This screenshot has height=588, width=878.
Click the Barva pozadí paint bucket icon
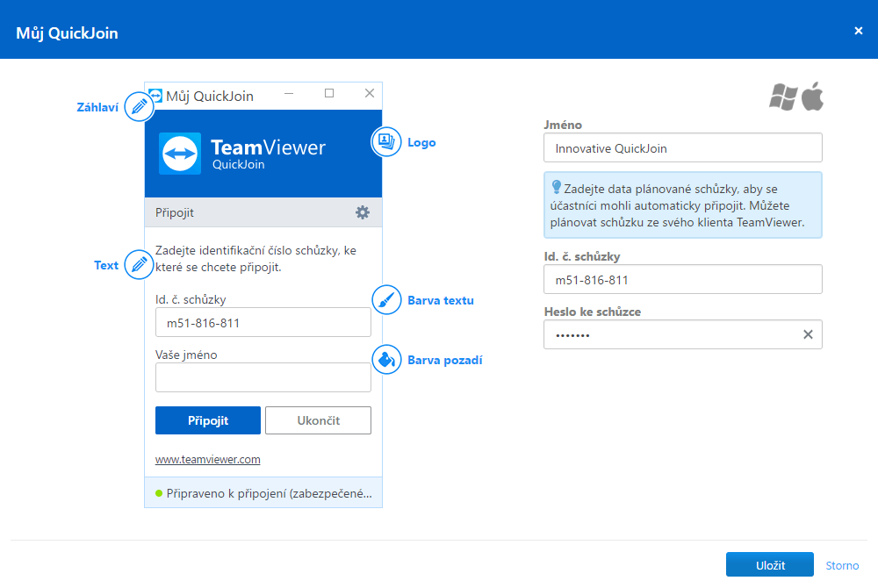[386, 359]
